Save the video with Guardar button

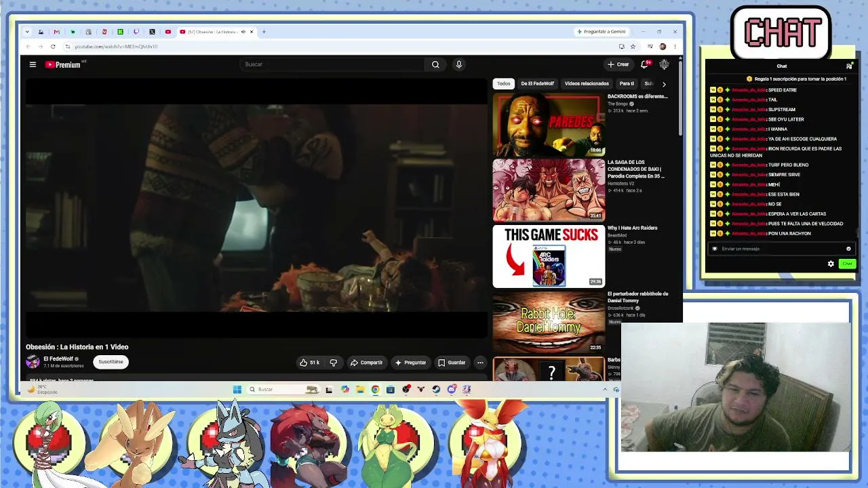[452, 363]
